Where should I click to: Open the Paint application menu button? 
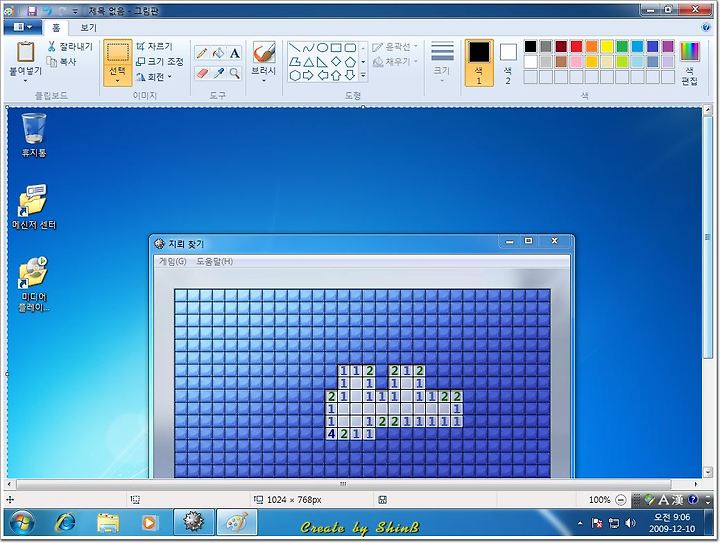point(22,27)
